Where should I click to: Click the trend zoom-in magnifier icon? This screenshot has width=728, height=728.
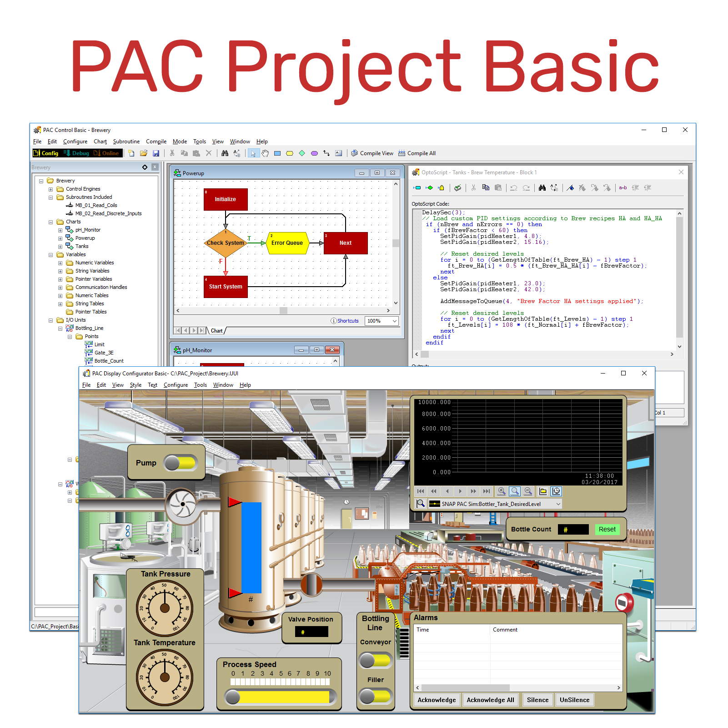502,491
